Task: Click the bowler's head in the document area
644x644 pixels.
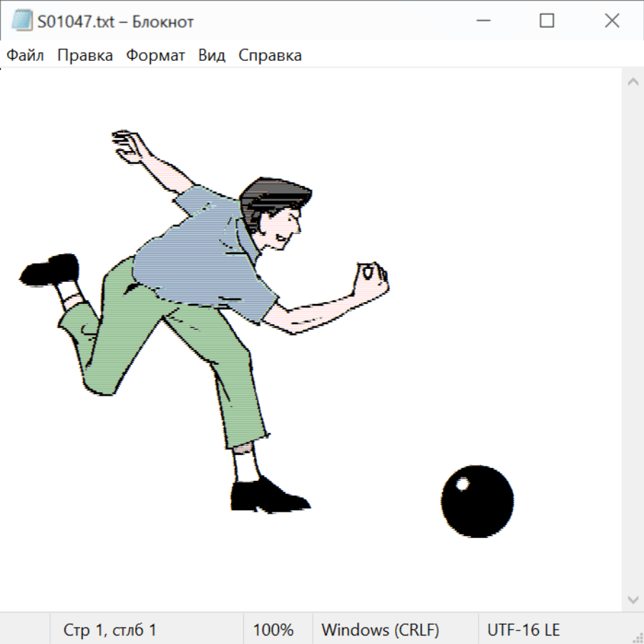Action: click(x=275, y=211)
